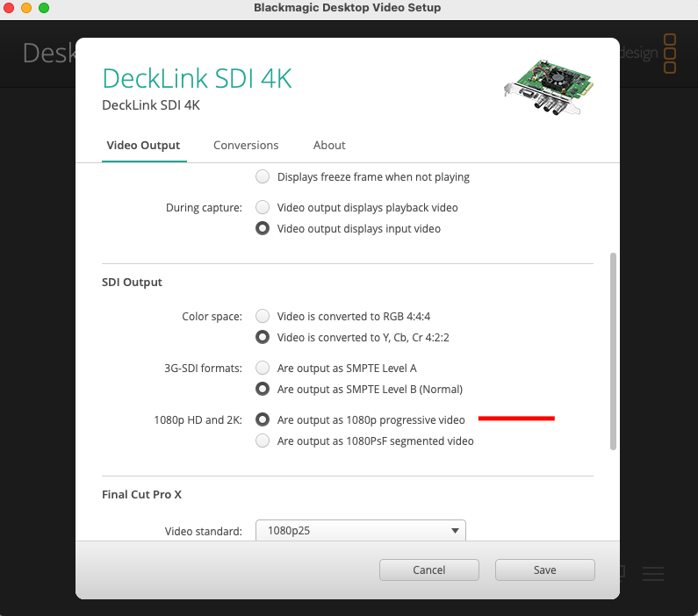Enable 1080PsF segmented video output
698x616 pixels.
(263, 441)
